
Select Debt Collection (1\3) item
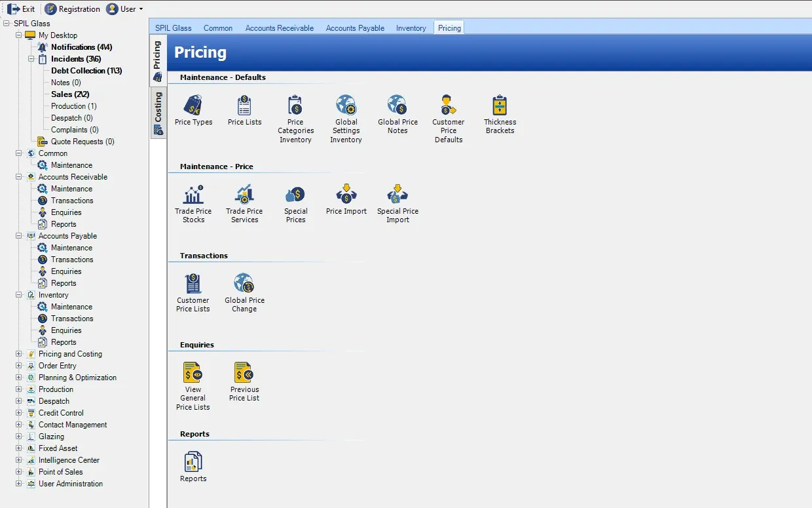86,71
